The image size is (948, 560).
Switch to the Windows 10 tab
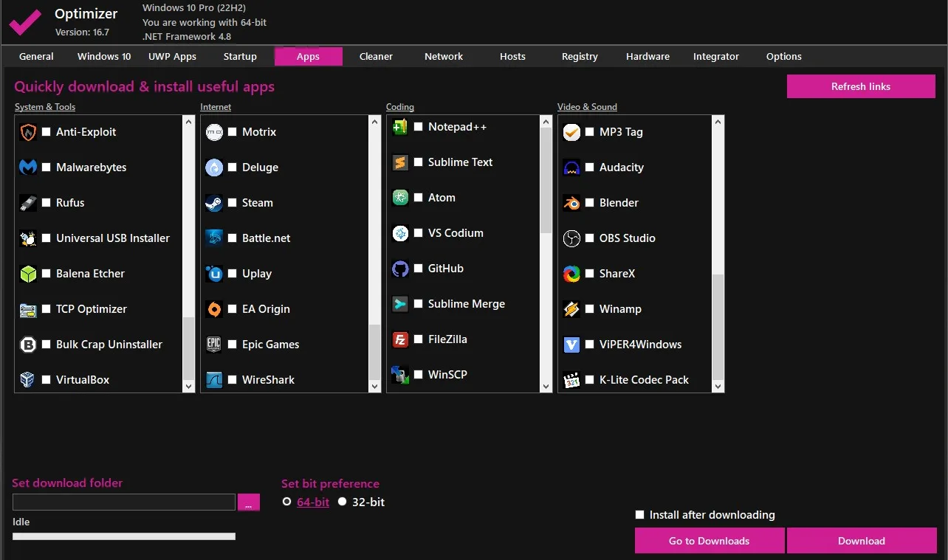[104, 57]
